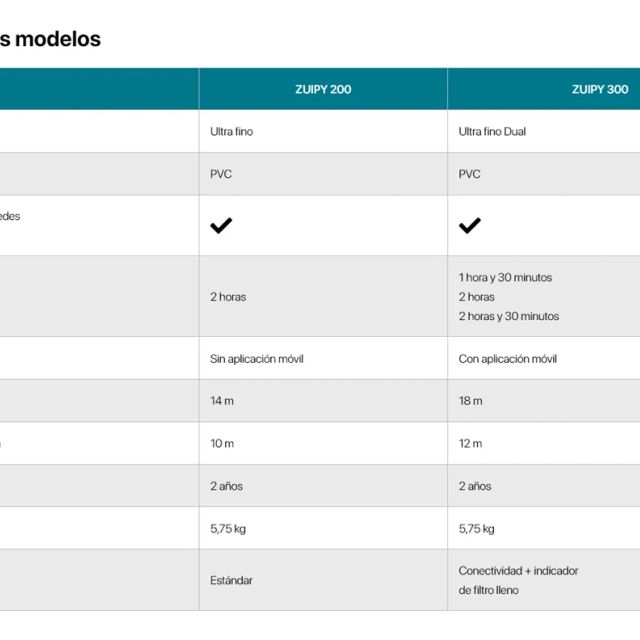The width and height of the screenshot is (640, 640).
Task: Click the '10 m' value
Action: pos(222,444)
